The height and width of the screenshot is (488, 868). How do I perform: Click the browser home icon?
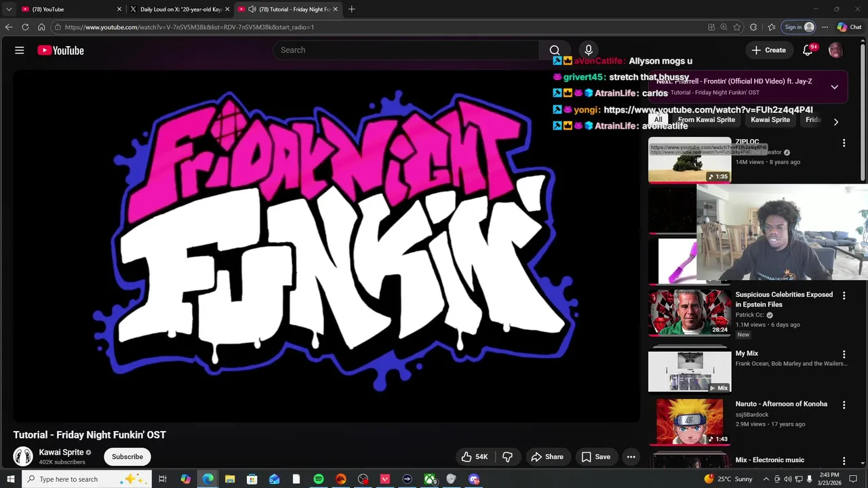(41, 27)
